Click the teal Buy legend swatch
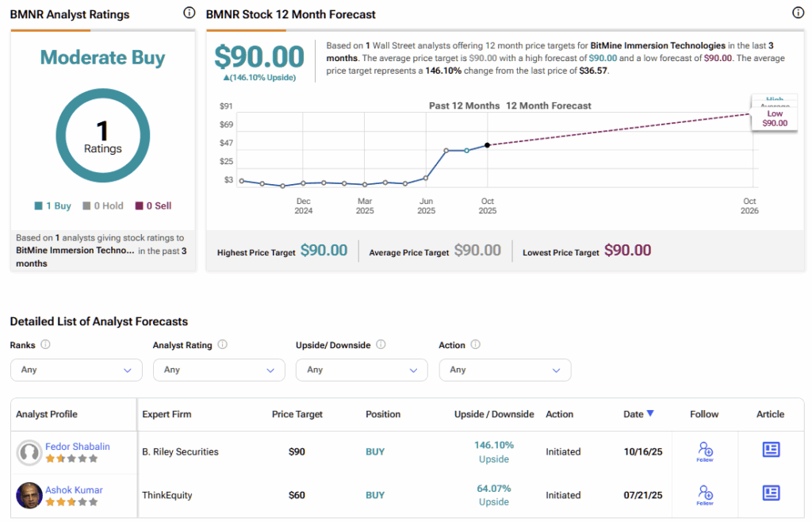Image resolution: width=812 pixels, height=522 pixels. click(38, 206)
